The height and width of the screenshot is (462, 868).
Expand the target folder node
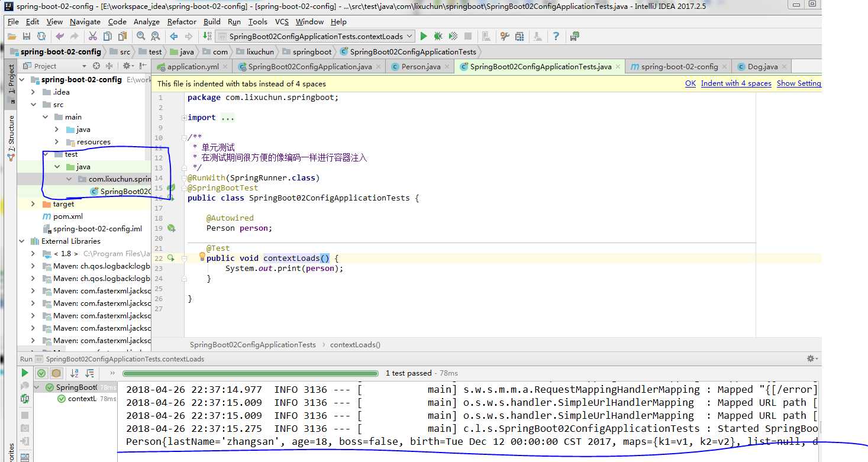(x=34, y=204)
